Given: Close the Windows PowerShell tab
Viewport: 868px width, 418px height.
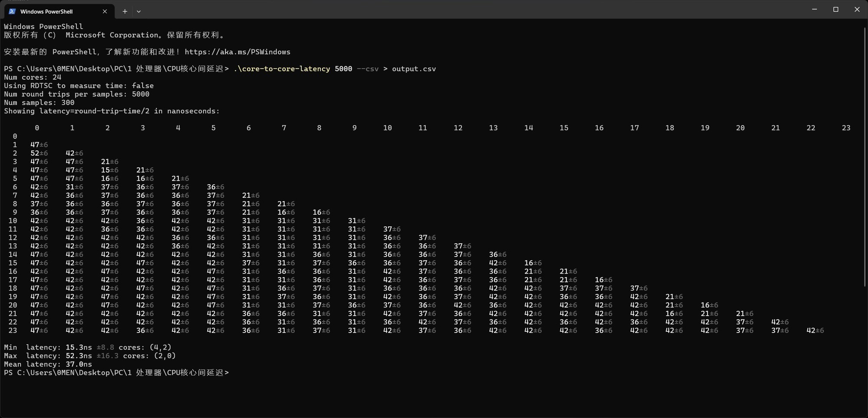Looking at the screenshot, I should point(105,11).
